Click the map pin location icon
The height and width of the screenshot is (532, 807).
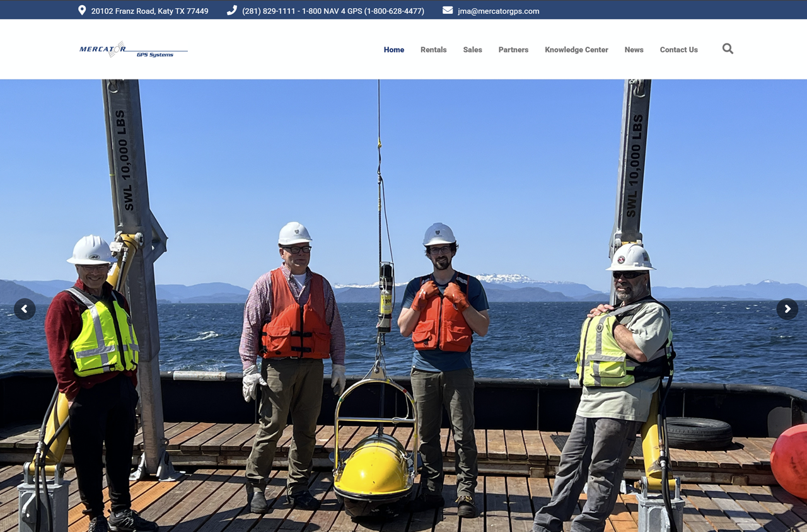(82, 10)
